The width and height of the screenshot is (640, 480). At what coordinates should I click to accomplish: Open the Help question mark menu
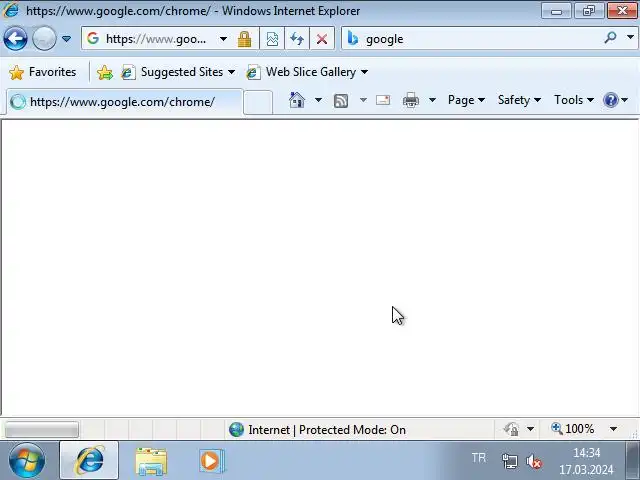click(615, 100)
